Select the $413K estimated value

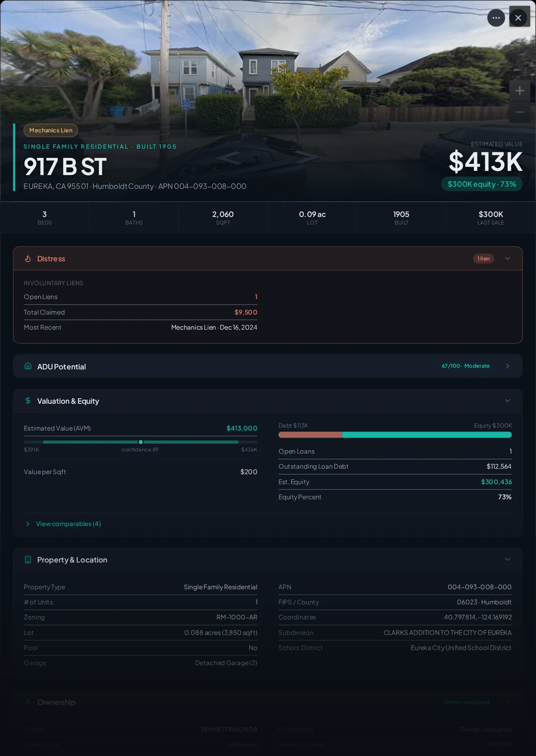click(486, 161)
